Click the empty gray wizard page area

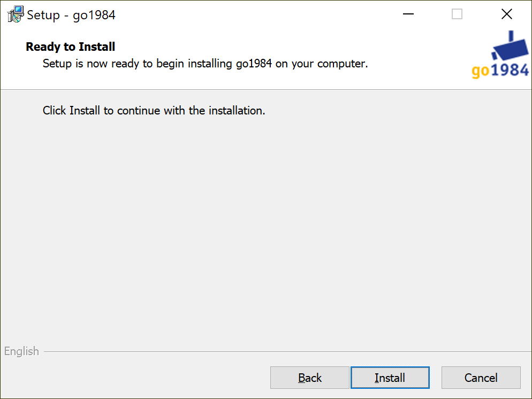click(x=266, y=231)
